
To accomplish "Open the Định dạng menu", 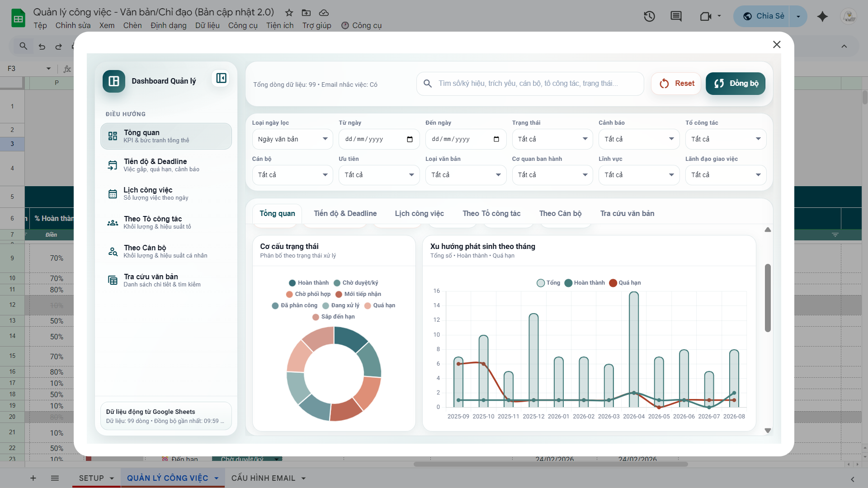I will pyautogui.click(x=168, y=25).
